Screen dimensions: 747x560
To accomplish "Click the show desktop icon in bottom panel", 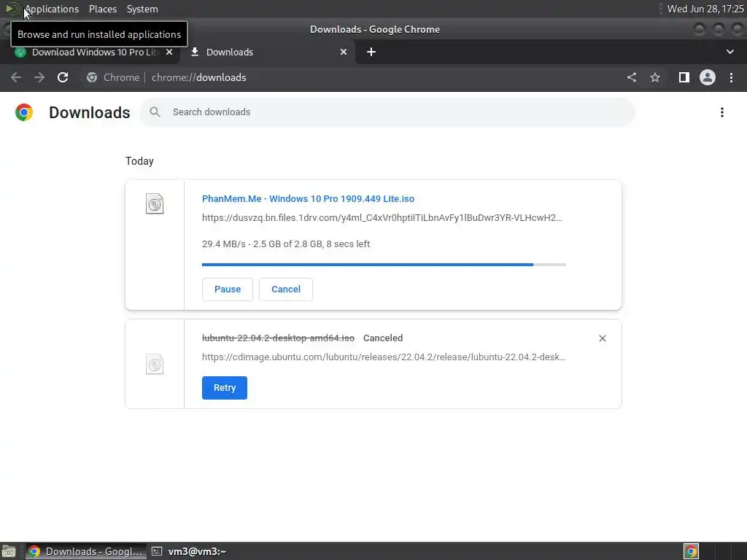I will click(9, 551).
